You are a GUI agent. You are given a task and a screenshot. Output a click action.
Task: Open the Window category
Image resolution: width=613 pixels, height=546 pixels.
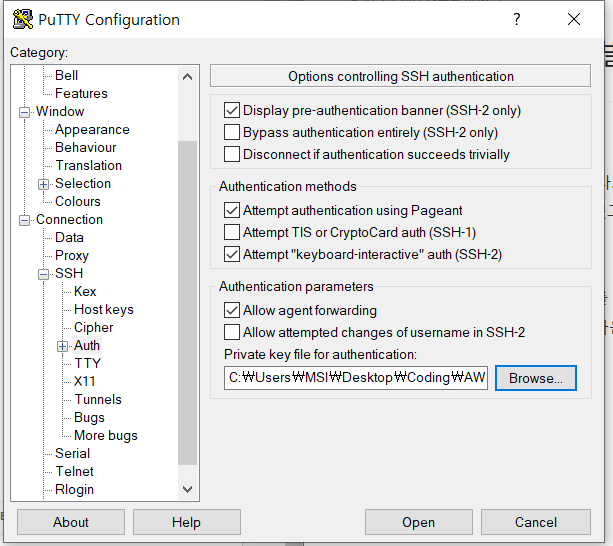(x=60, y=111)
